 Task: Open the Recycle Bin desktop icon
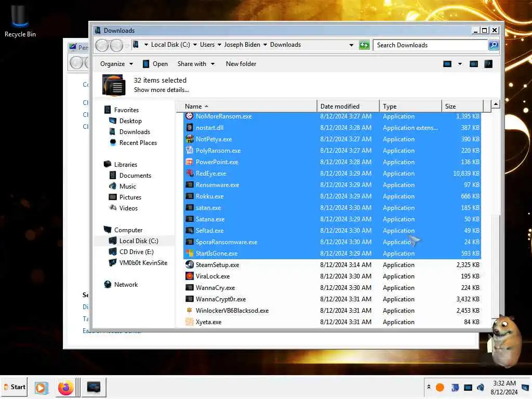click(x=20, y=20)
